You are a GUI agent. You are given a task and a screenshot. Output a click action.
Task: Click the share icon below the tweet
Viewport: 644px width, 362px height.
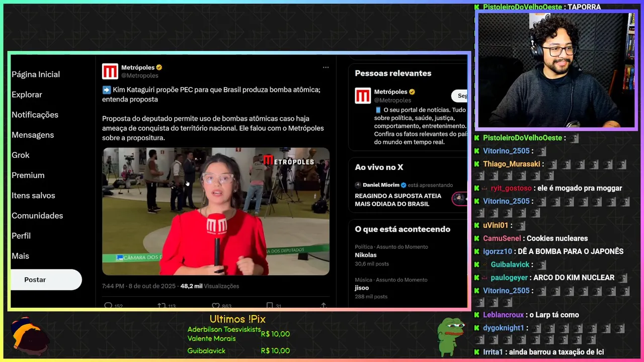tap(324, 306)
